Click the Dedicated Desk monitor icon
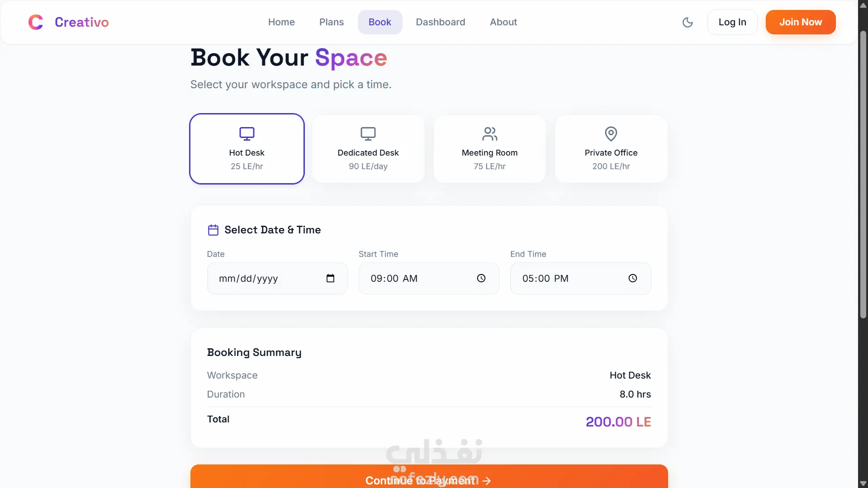The height and width of the screenshot is (488, 868). [368, 133]
